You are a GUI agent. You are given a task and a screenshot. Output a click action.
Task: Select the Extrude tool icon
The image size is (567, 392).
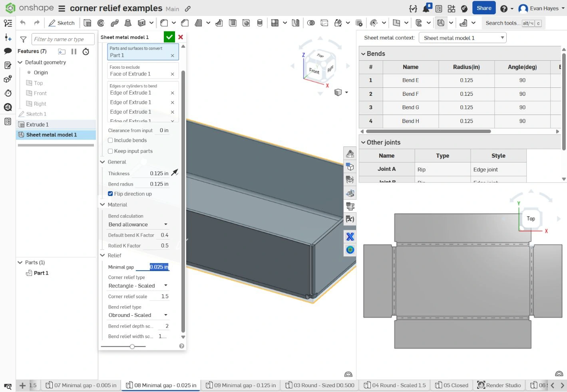click(x=88, y=23)
